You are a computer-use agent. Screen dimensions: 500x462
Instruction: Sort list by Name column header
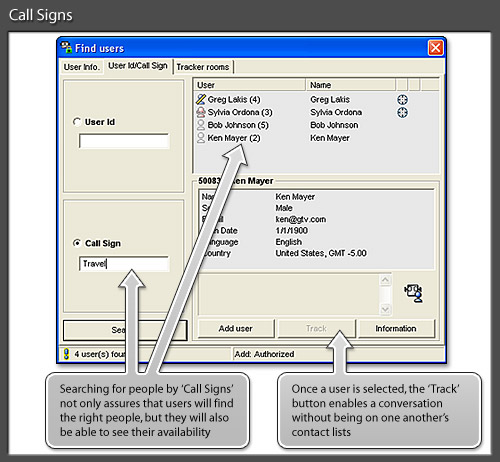(x=351, y=85)
